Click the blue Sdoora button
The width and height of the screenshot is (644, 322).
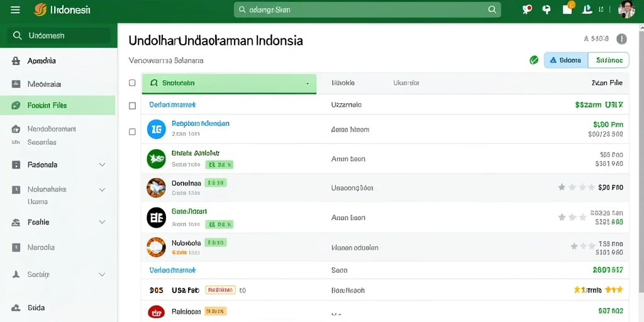[566, 60]
